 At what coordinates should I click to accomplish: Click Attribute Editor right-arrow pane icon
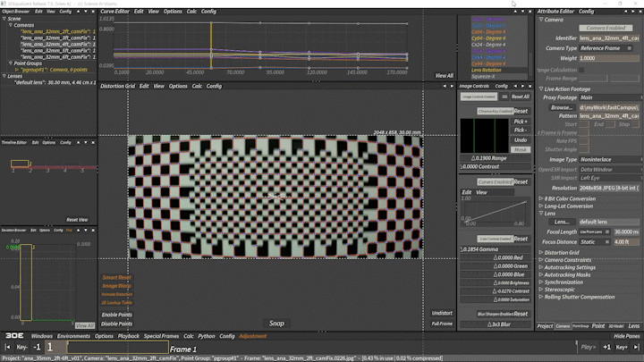click(633, 12)
